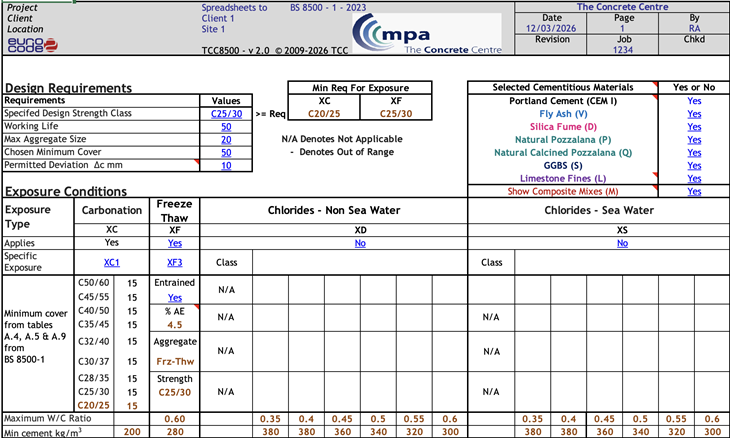Toggle the Entrained Yes value under Freeze Thaw
Screen dimensions: 730x438
click(x=175, y=298)
